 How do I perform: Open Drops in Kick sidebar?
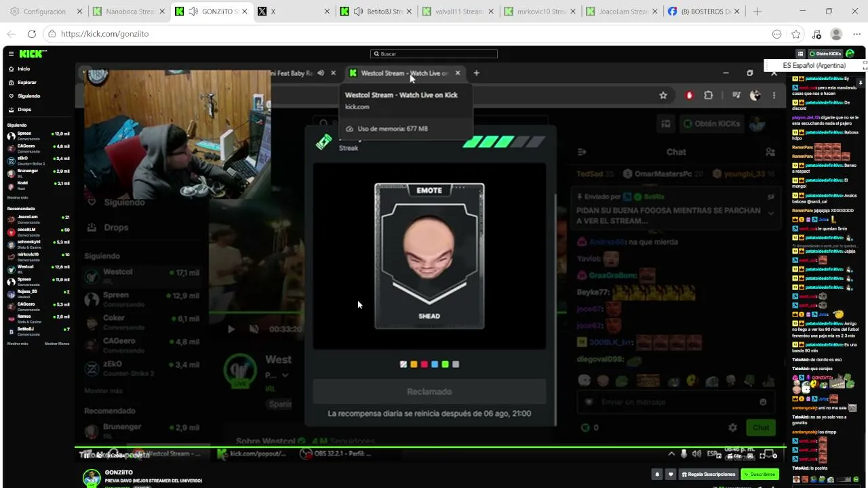[x=24, y=110]
